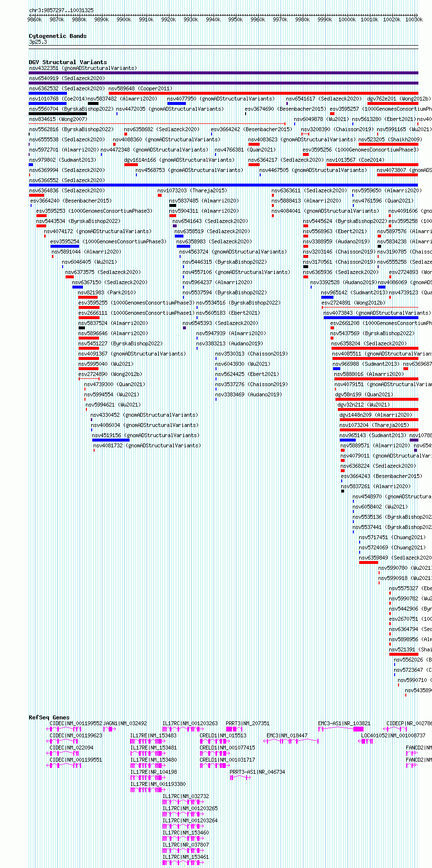The image size is (432, 868).
Task: Open IL17RC|NM_032732 transcript
Action: (185, 796)
